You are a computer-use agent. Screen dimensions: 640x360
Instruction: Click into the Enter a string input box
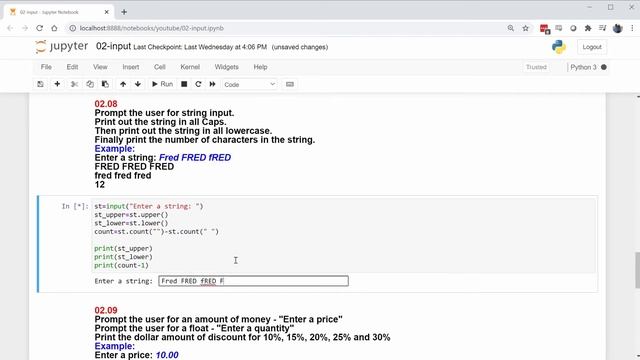coord(253,281)
